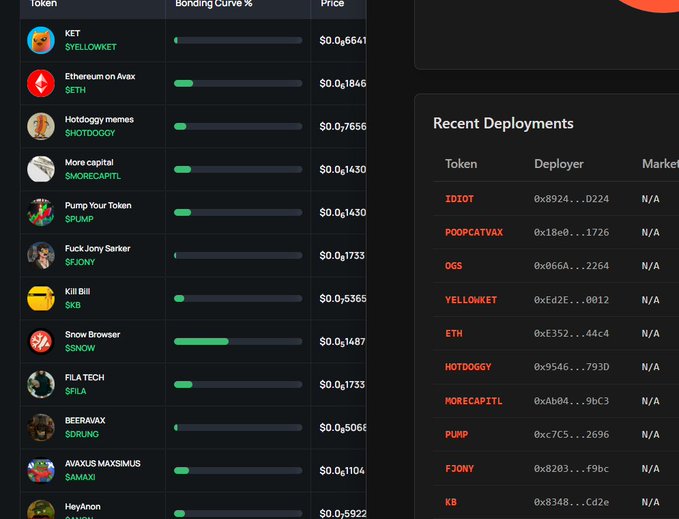Click the Kill Bill yellow icon
Screen dimensions: 679x519
coord(41,298)
